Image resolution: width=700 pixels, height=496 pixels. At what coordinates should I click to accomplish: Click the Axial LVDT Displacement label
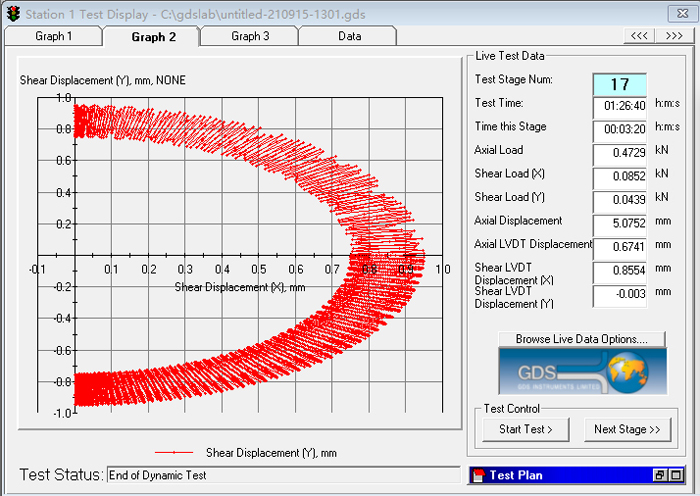pos(533,244)
